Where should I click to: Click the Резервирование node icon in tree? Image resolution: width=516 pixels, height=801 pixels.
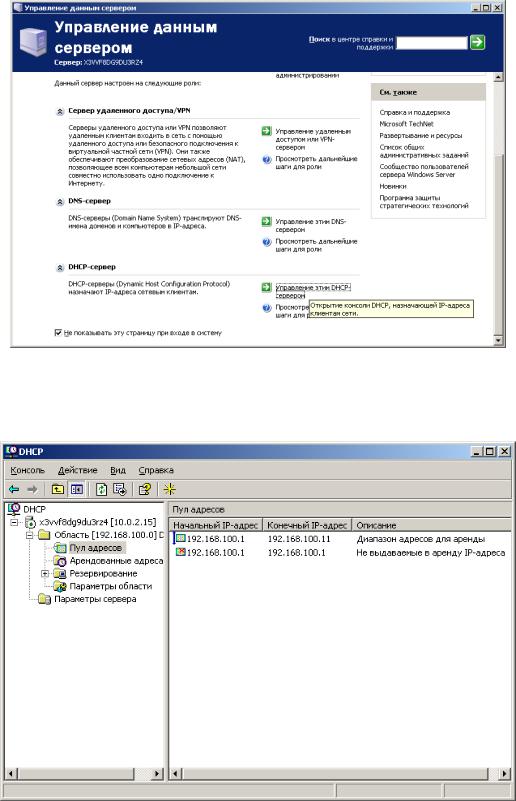60,574
